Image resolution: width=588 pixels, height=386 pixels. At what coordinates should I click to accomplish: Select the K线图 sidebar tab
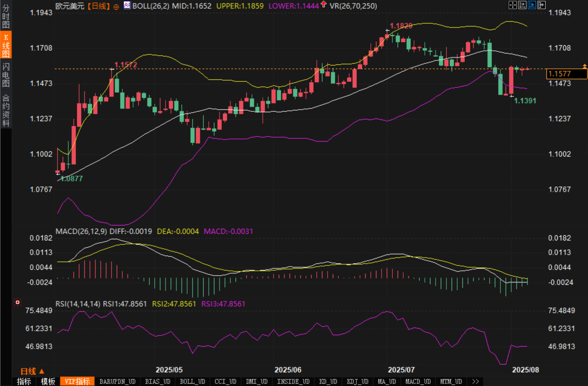(x=6, y=45)
